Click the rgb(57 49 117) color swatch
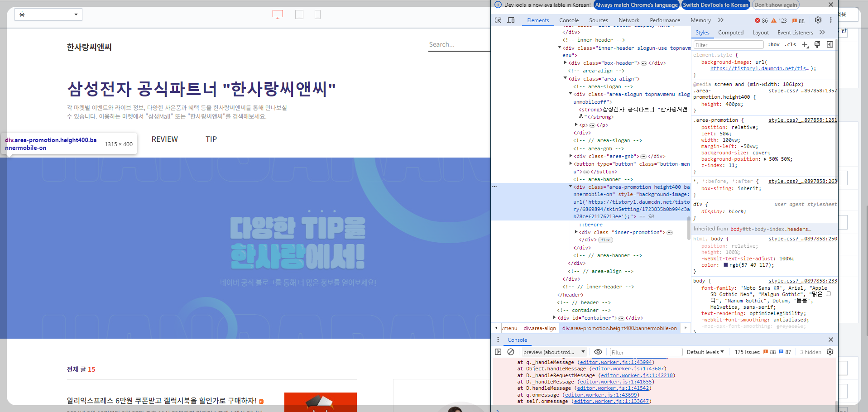This screenshot has width=868, height=412. pyautogui.click(x=726, y=265)
